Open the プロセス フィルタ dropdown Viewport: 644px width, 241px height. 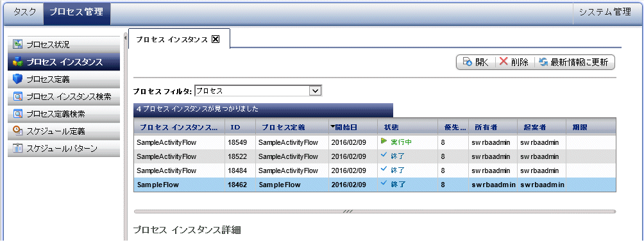[315, 90]
